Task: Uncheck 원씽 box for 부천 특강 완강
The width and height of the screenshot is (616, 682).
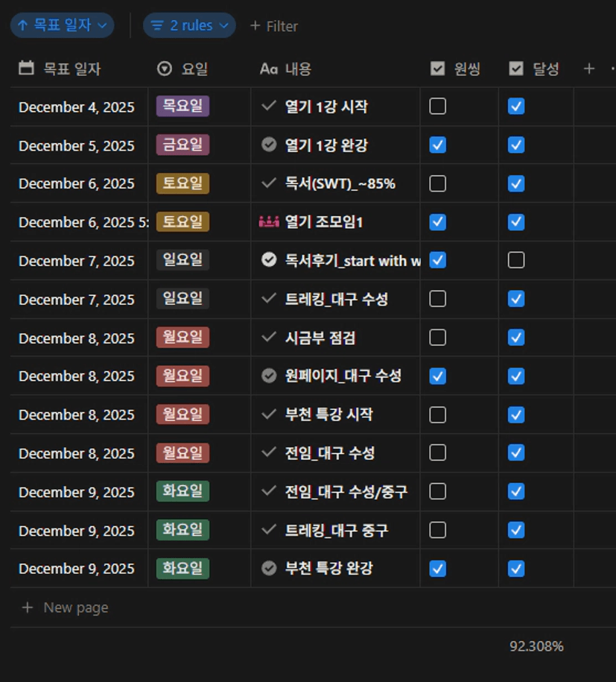Action: [438, 569]
